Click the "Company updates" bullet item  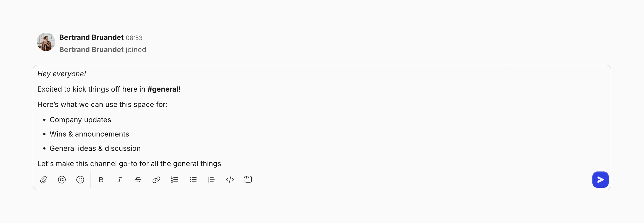80,120
